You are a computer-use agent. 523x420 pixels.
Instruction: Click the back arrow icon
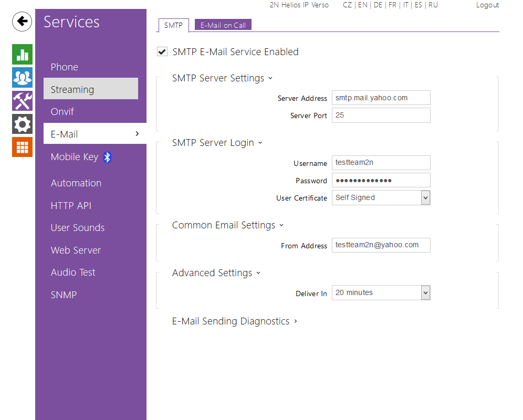coord(22,22)
